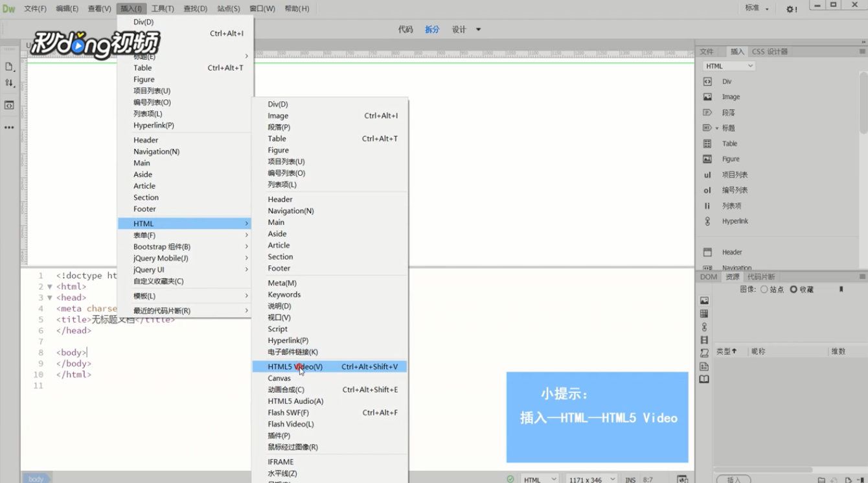The image size is (868, 483).
Task: Click the Table icon in Insert panel
Action: (x=707, y=143)
